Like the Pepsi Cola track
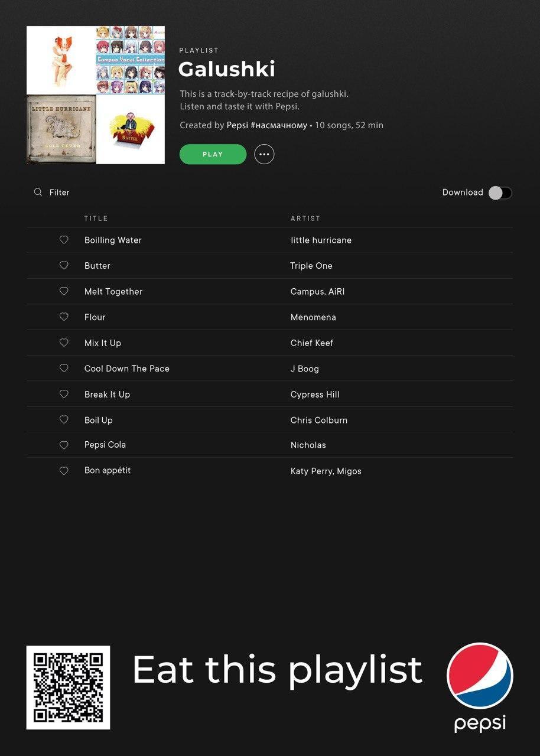This screenshot has height=756, width=540. point(64,445)
